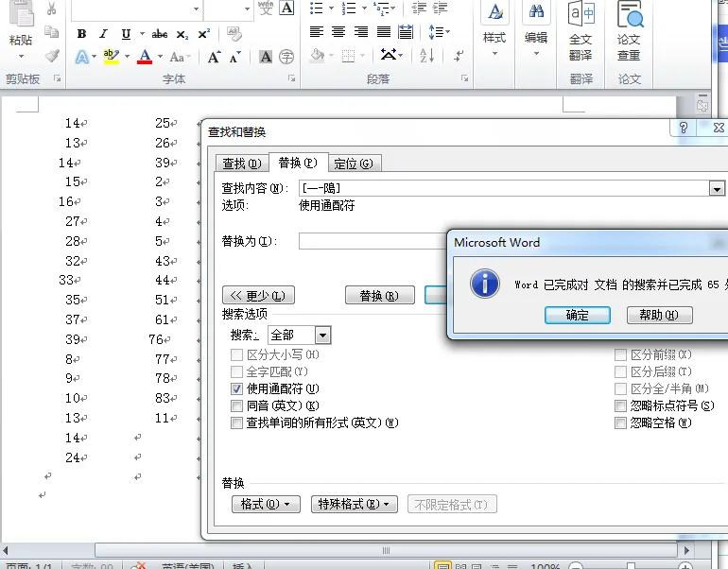Image resolution: width=728 pixels, height=569 pixels.
Task: Click the 替换 button
Action: 380,295
